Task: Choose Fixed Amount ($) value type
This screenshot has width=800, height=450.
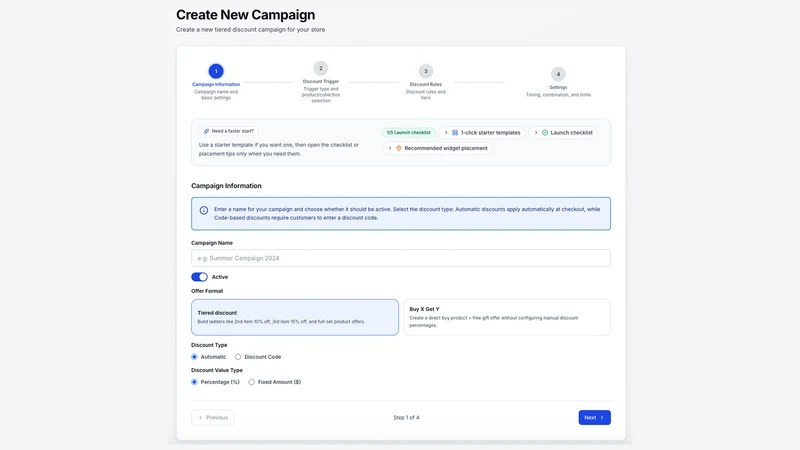Action: point(252,382)
